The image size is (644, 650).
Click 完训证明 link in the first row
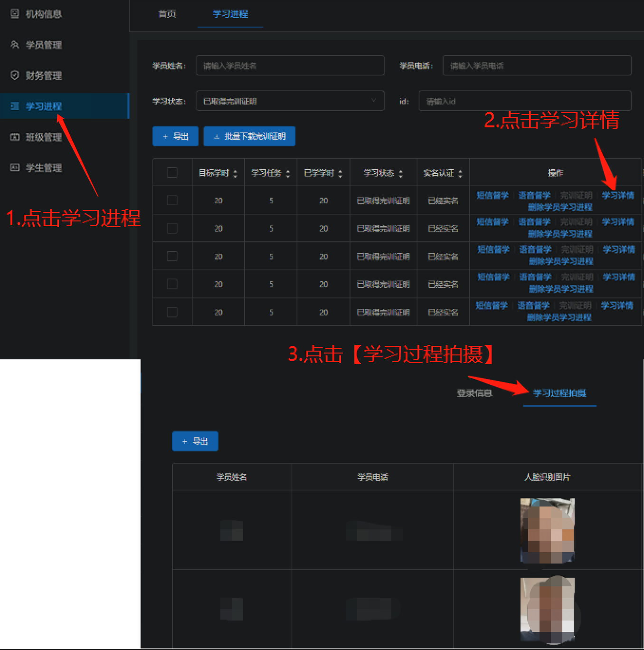click(576, 195)
